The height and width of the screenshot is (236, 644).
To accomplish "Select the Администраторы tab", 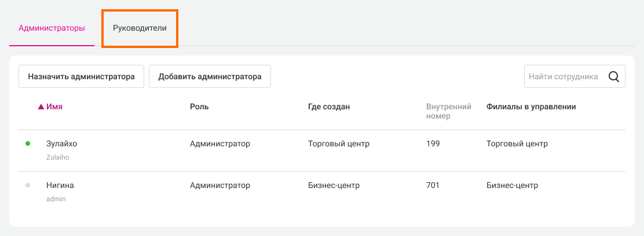I will [x=52, y=28].
